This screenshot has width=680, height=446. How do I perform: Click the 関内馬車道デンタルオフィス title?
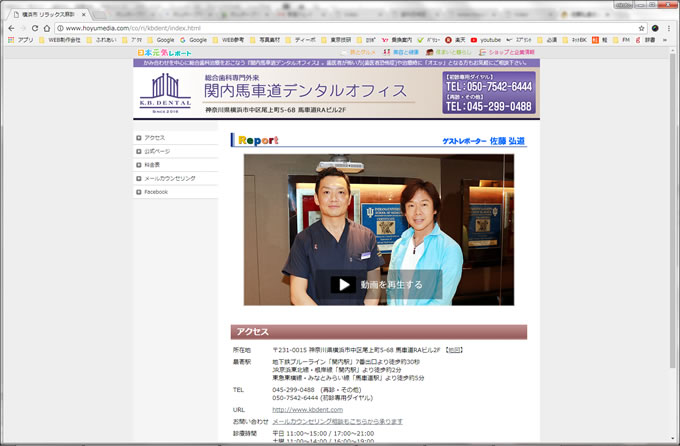[x=305, y=91]
